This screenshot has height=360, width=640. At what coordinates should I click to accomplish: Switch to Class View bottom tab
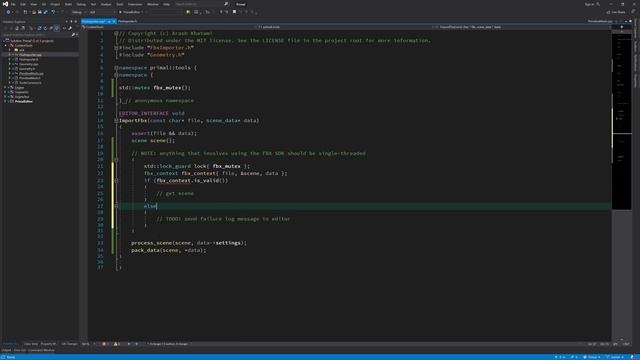(31, 344)
